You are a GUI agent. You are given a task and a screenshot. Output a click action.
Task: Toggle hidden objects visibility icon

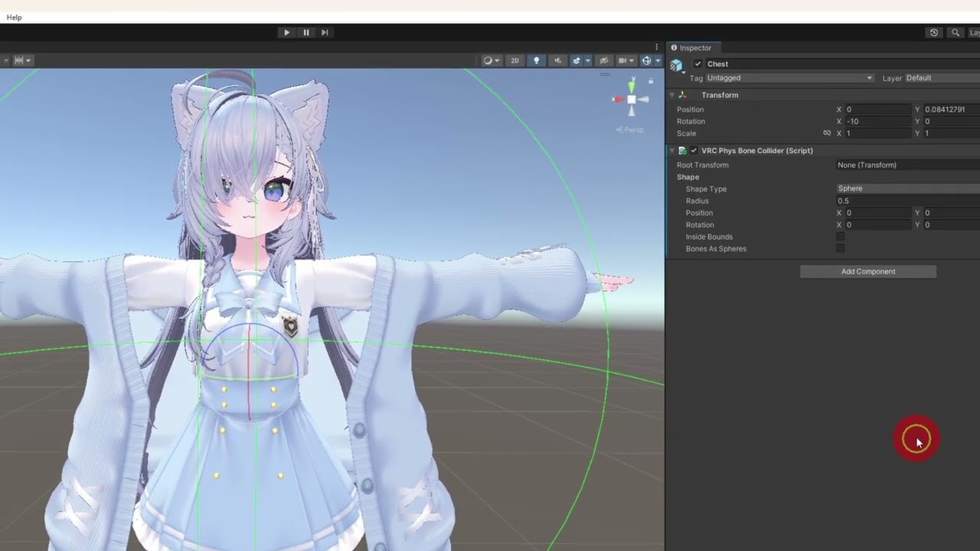point(604,60)
